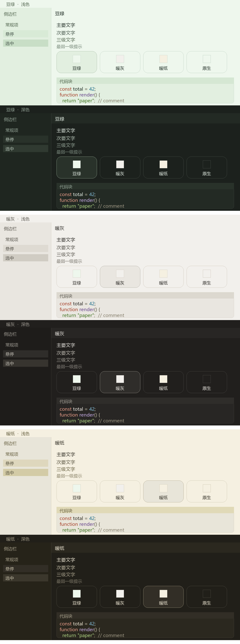
Task: Click 主要文字 text in 暖灰 深色 panel
Action: (x=66, y=345)
